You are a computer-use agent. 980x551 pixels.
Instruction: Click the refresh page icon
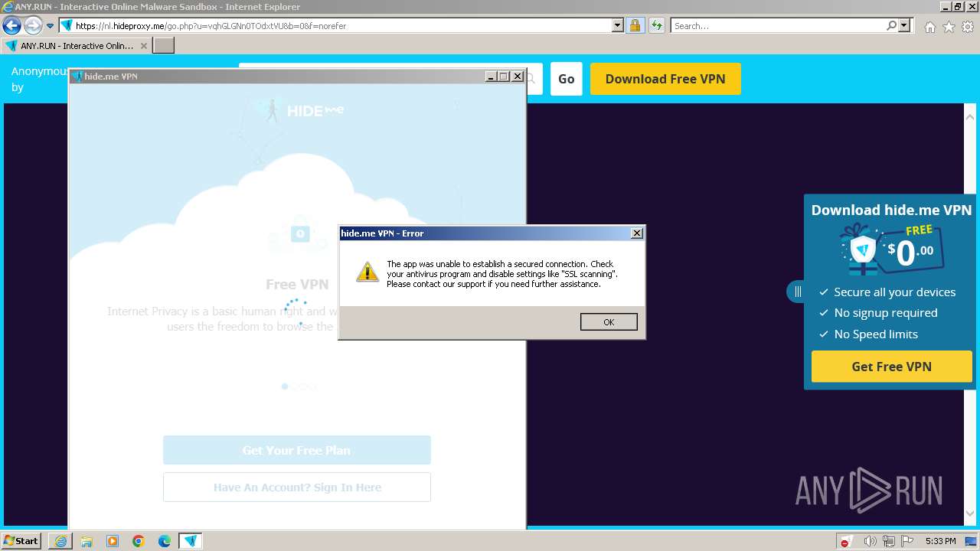[x=656, y=25]
